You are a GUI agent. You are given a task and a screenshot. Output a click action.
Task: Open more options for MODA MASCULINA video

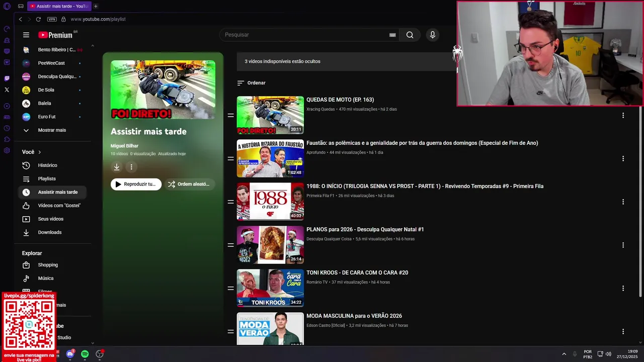tap(623, 331)
